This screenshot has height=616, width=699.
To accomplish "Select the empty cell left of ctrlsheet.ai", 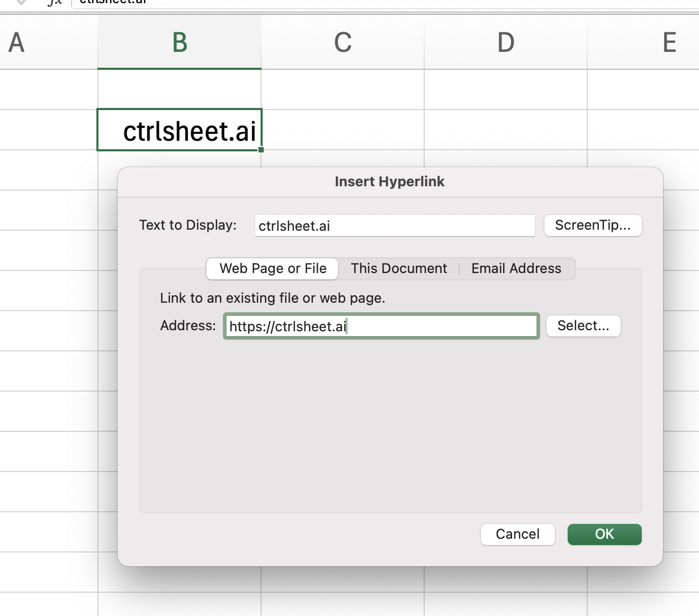I will [49, 130].
